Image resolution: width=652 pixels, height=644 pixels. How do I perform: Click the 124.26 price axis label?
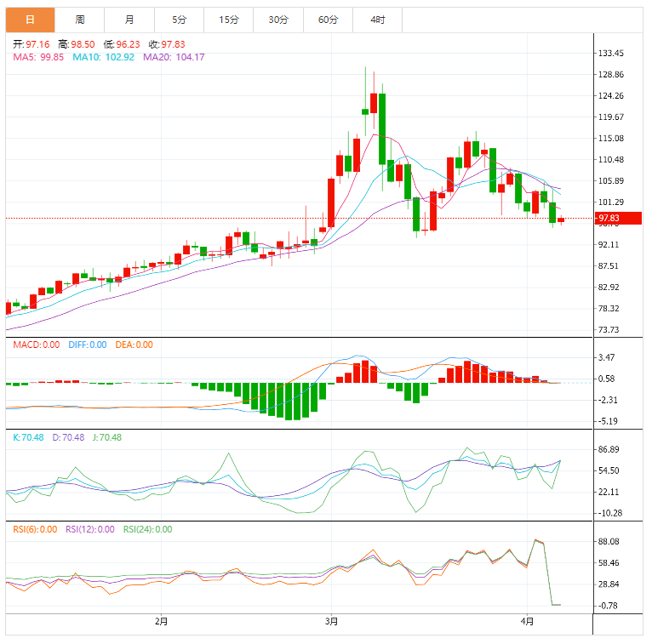[x=611, y=96]
